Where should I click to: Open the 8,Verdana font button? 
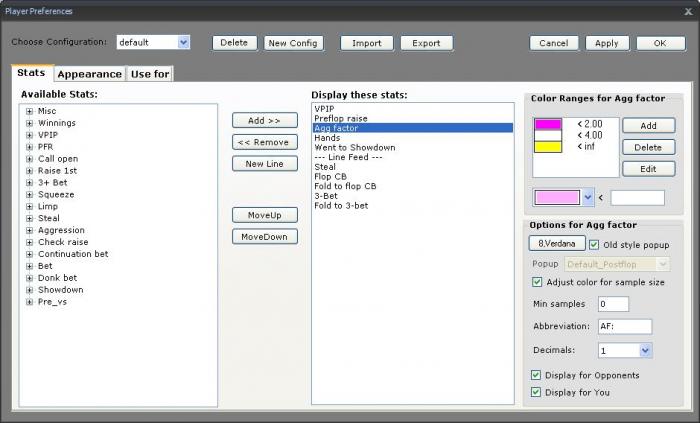click(x=557, y=244)
